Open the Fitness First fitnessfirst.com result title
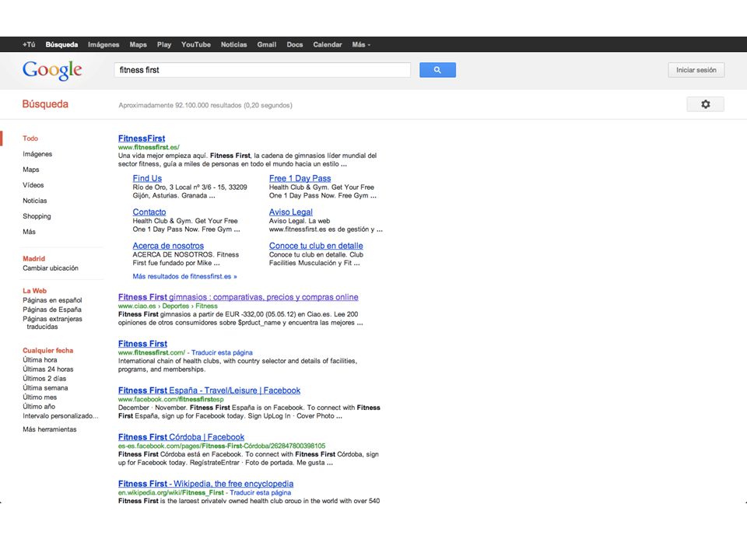 pos(142,344)
